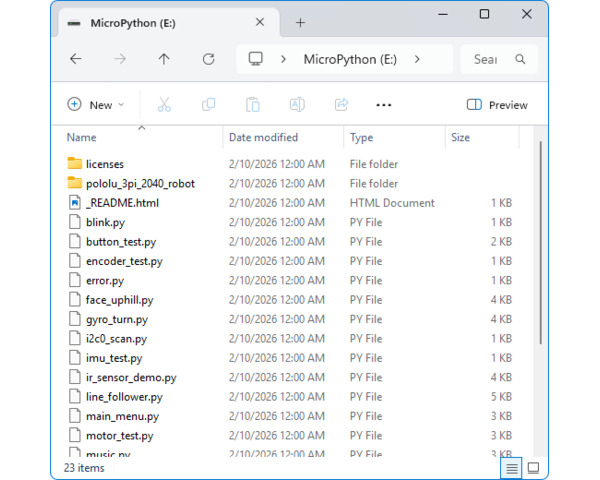Click the forward navigation arrow
The width and height of the screenshot is (600, 480).
coord(120,59)
